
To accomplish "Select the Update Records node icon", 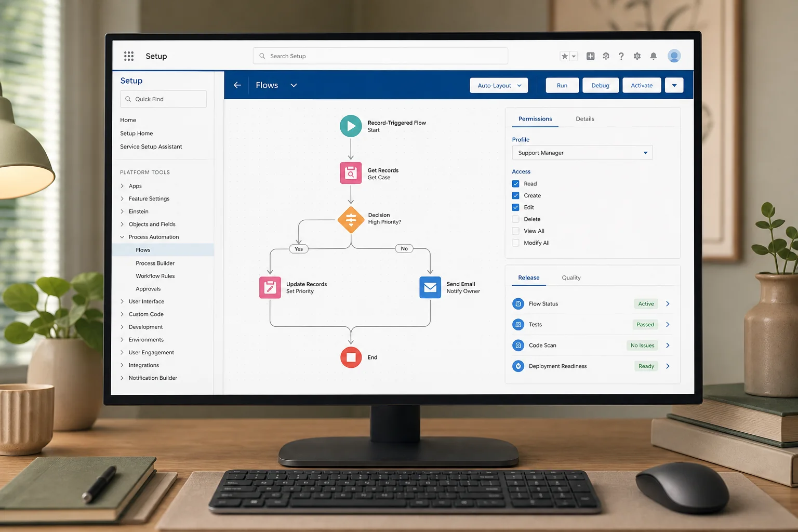I will tap(270, 287).
